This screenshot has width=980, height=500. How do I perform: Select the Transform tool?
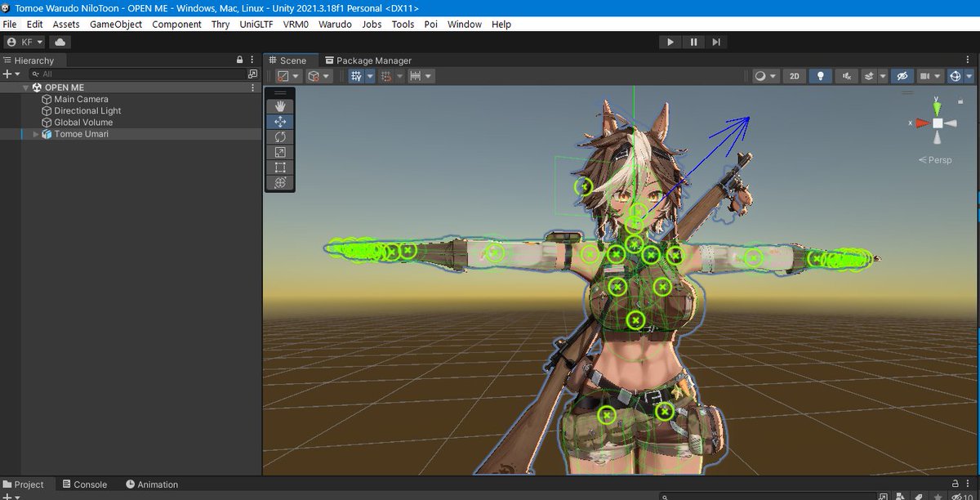(x=280, y=182)
